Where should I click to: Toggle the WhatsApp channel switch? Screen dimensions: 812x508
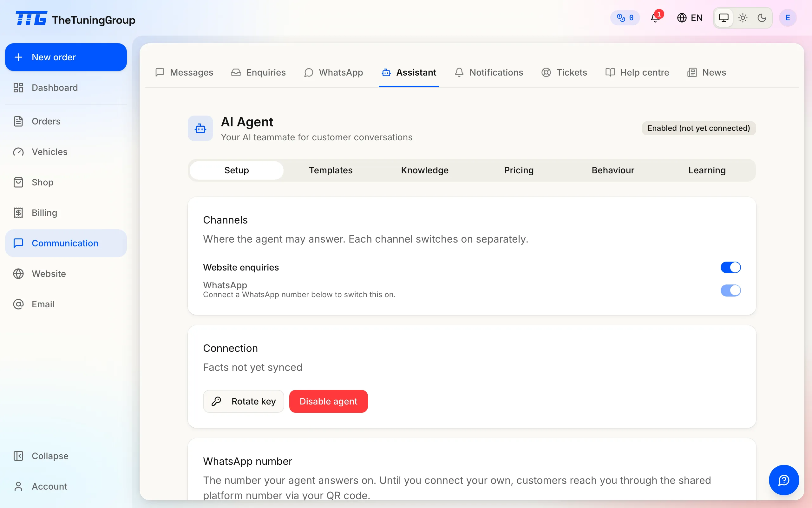pos(730,290)
